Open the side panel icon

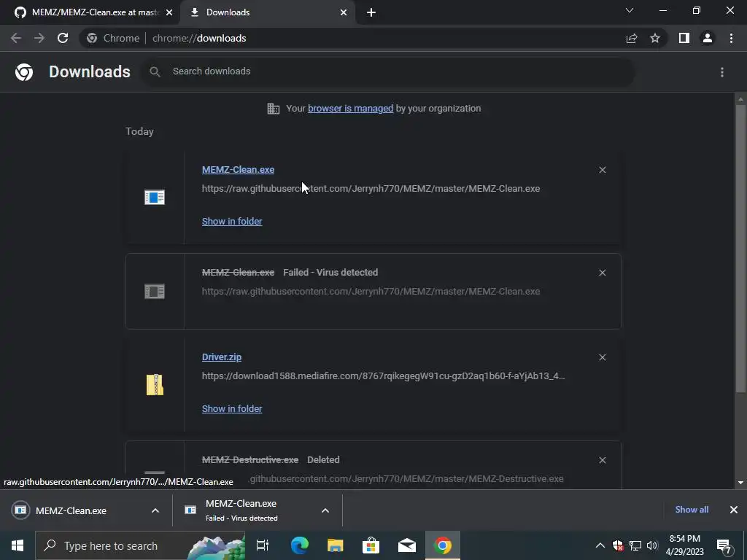coord(684,38)
